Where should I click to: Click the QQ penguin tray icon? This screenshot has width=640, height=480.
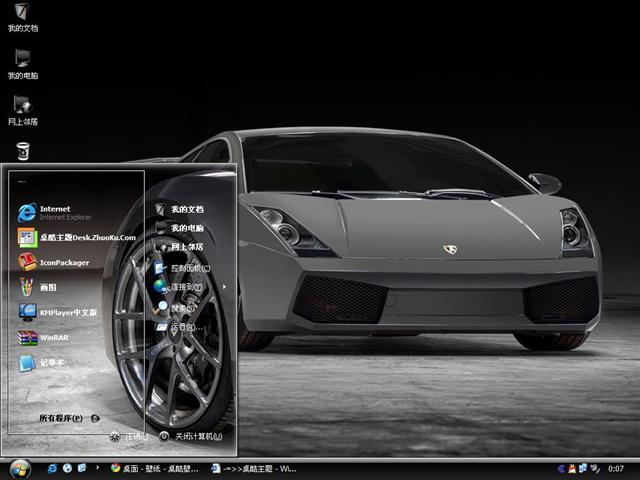pyautogui.click(x=572, y=469)
